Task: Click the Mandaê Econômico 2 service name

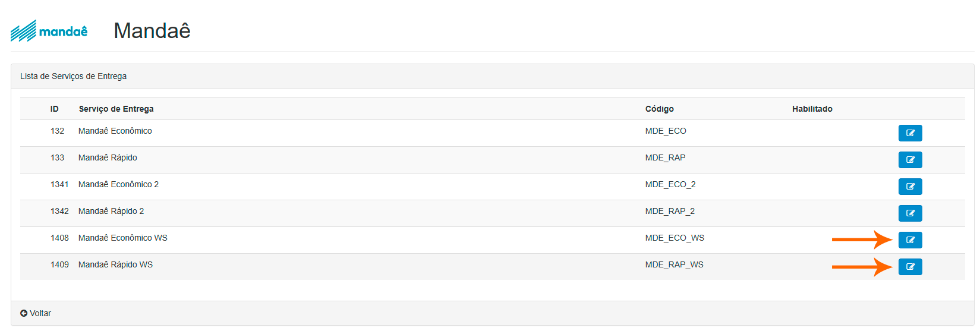Action: point(118,184)
